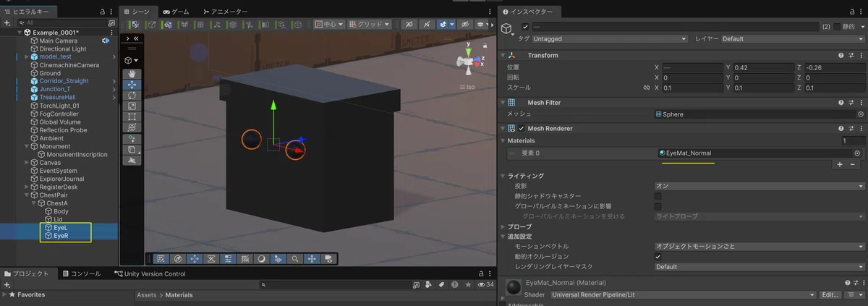The height and width of the screenshot is (306, 868).
Task: Open the Unity Version Control tab
Action: pos(150,273)
